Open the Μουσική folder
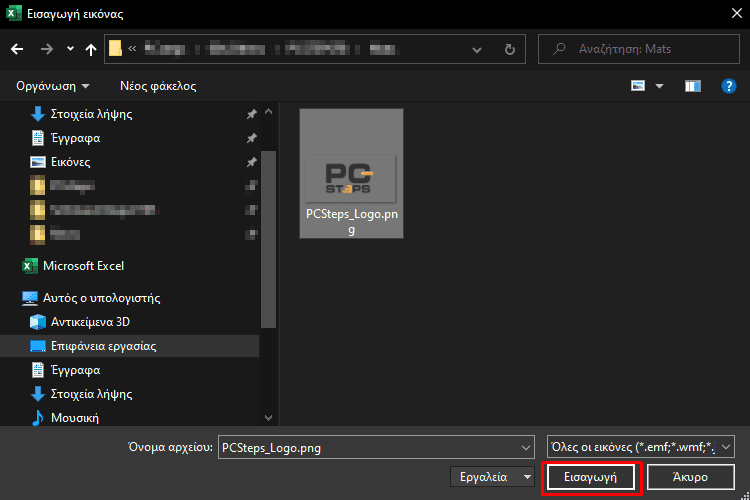750x500 pixels. (x=75, y=418)
